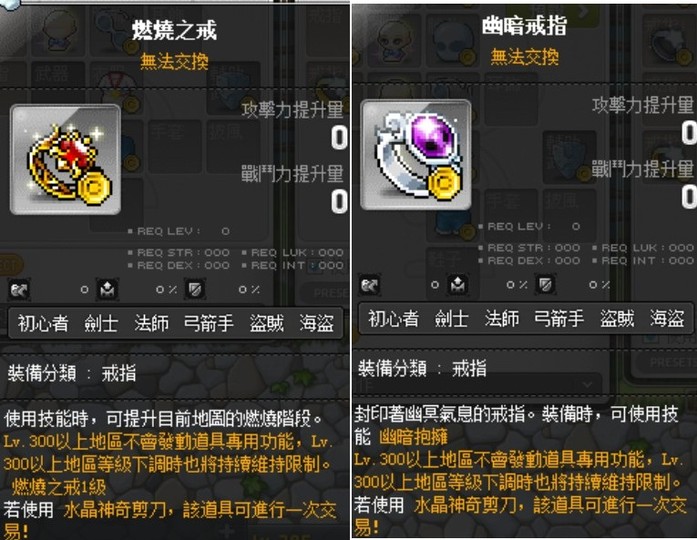Screen dimensions: 697x540
Task: Select 海盜 class label in left tooltip
Action: pos(316,323)
